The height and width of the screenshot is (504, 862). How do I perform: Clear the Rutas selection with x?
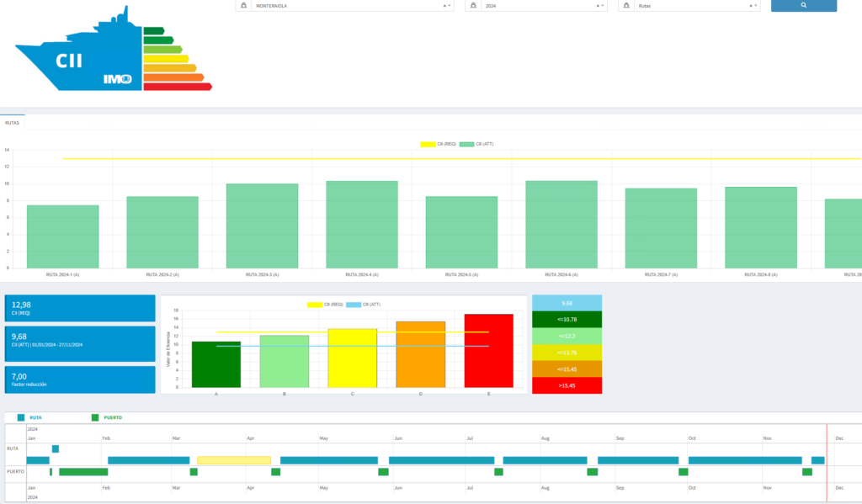(751, 5)
